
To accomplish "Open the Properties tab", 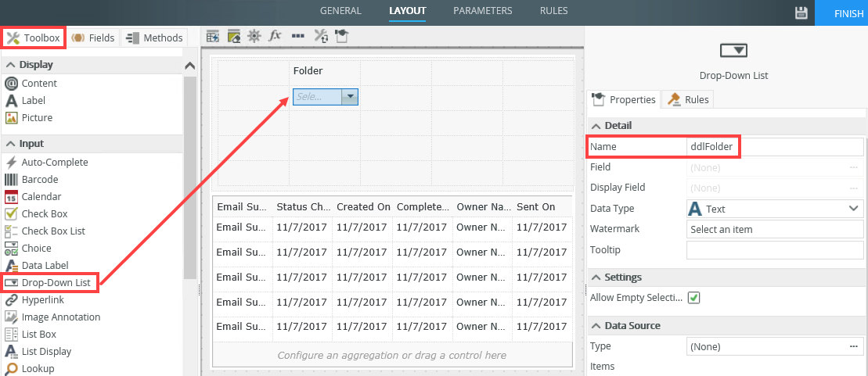I will click(x=624, y=99).
